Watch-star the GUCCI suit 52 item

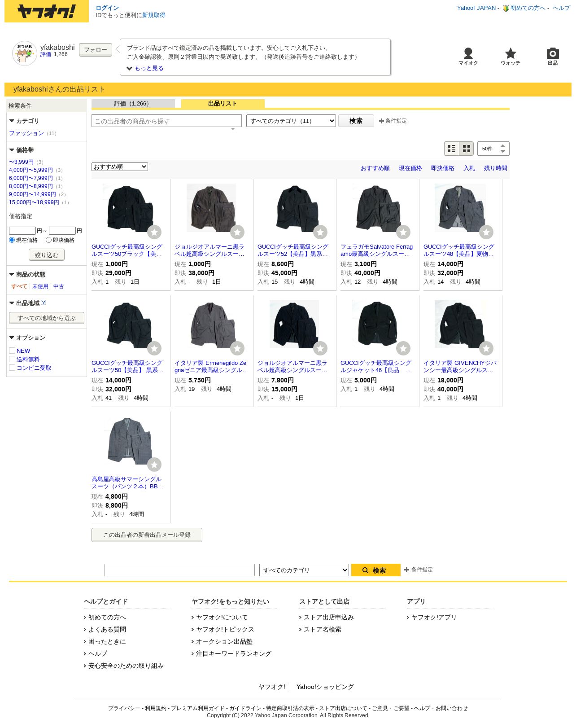tap(320, 232)
